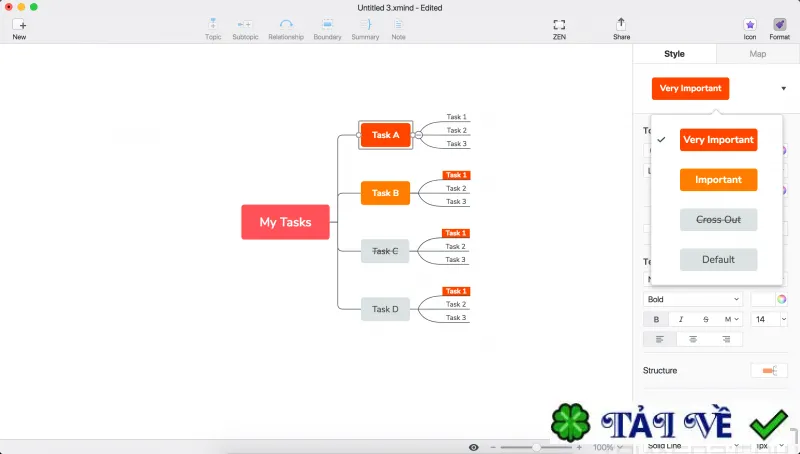This screenshot has height=454, width=800.
Task: Select the grey Task D topic
Action: [x=385, y=309]
